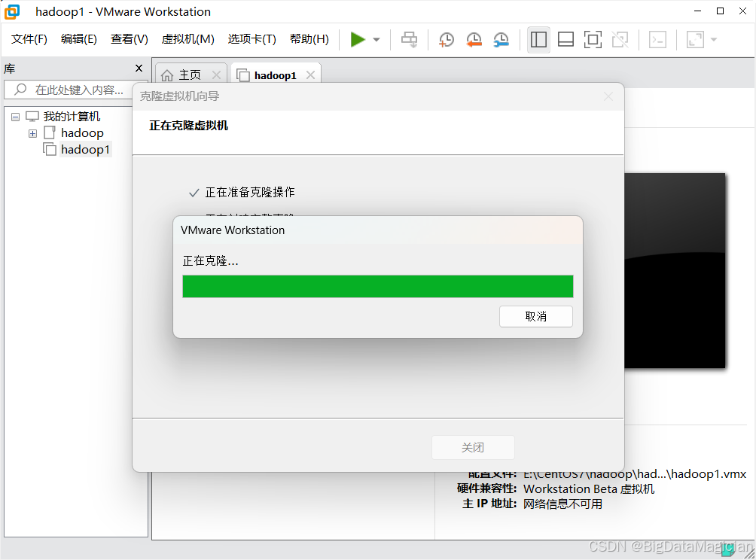Close the 主页 tab
This screenshot has width=756, height=560.
[216, 75]
